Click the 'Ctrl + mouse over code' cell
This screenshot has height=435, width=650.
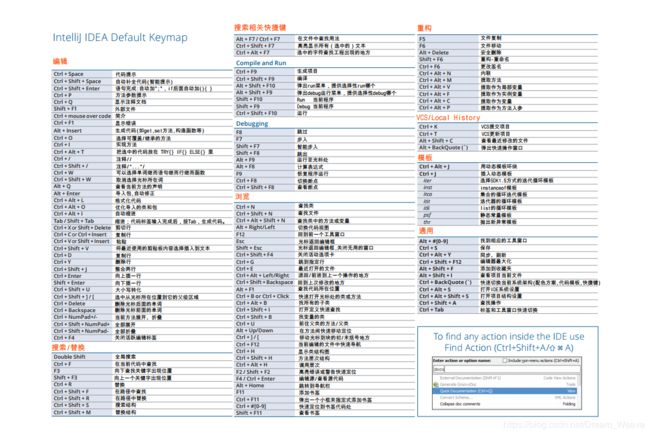pos(82,116)
